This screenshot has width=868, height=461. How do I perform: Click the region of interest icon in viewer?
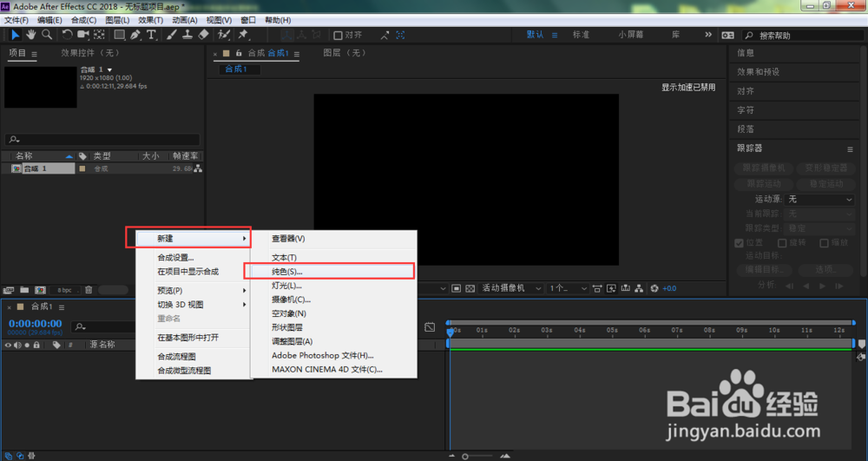pos(457,288)
